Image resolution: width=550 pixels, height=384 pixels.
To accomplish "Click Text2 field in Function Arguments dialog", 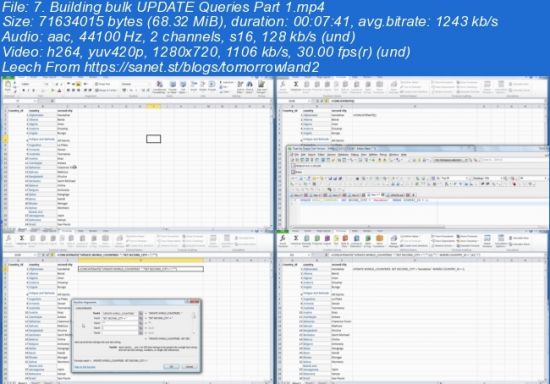I will pyautogui.click(x=120, y=318).
